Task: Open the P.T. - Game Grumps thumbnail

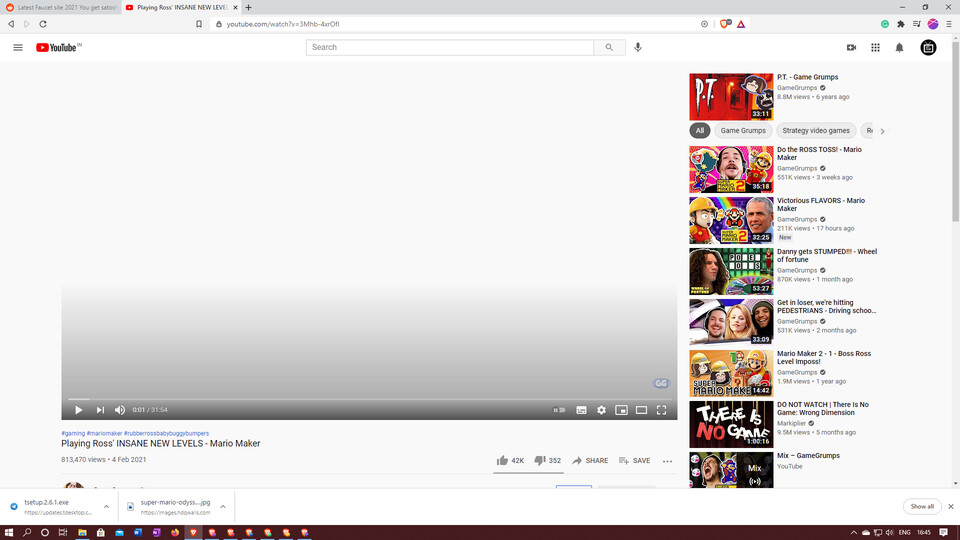Action: tap(731, 97)
